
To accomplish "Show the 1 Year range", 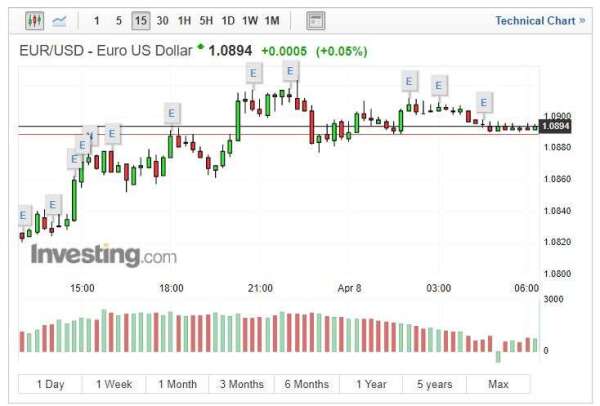I will coord(371,384).
